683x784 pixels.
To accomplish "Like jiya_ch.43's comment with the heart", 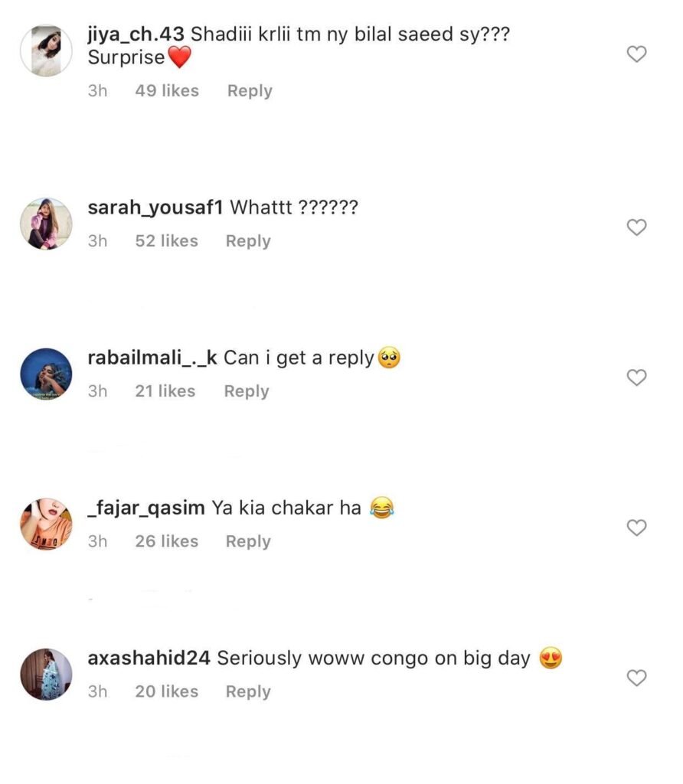I will [x=636, y=54].
